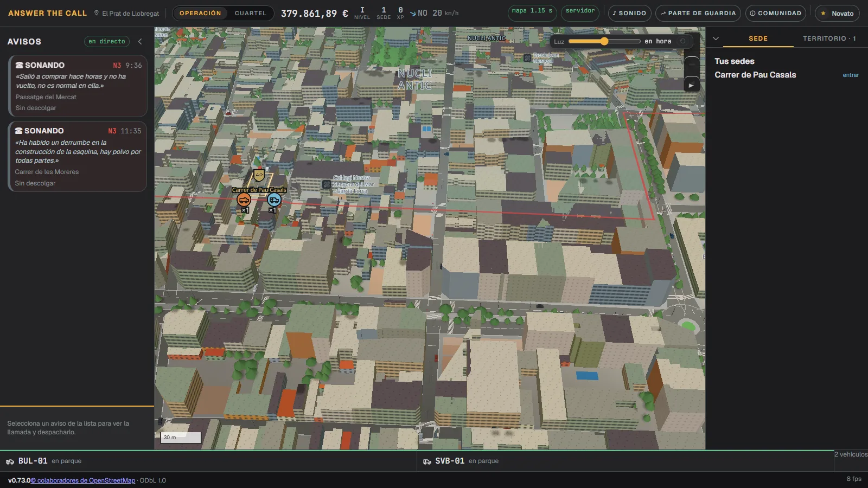Image resolution: width=868 pixels, height=488 pixels.
Task: Click the location pin beside El Prat de Llobregat
Action: tap(97, 13)
